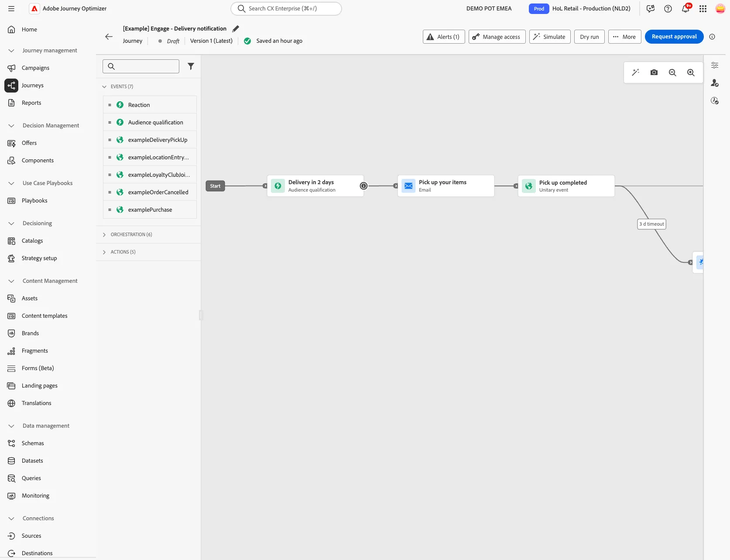Viewport: 730px width, 560px height.
Task: Open the user profile avatar
Action: pyautogui.click(x=720, y=9)
